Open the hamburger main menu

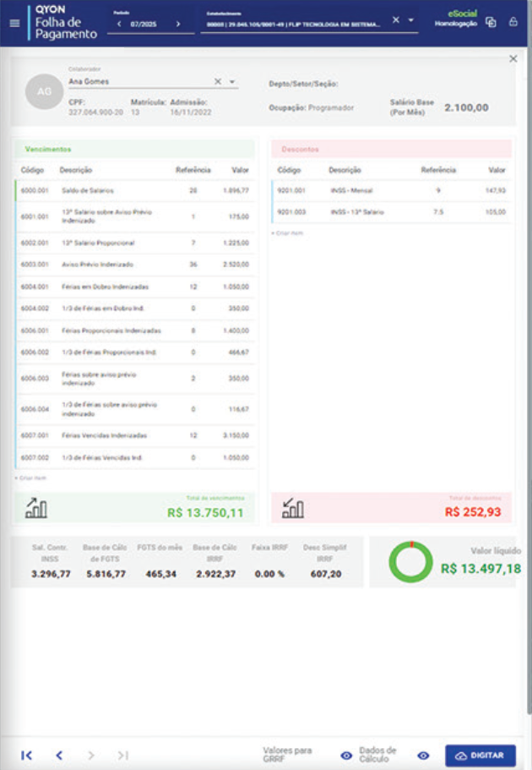pos(14,22)
